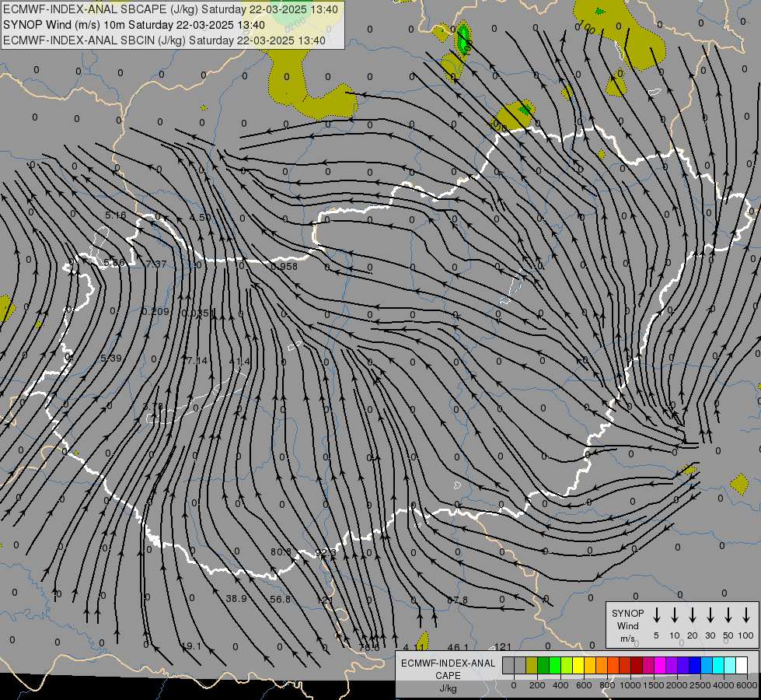Click the map value 19.1
This screenshot has width=761, height=700.
tap(190, 646)
